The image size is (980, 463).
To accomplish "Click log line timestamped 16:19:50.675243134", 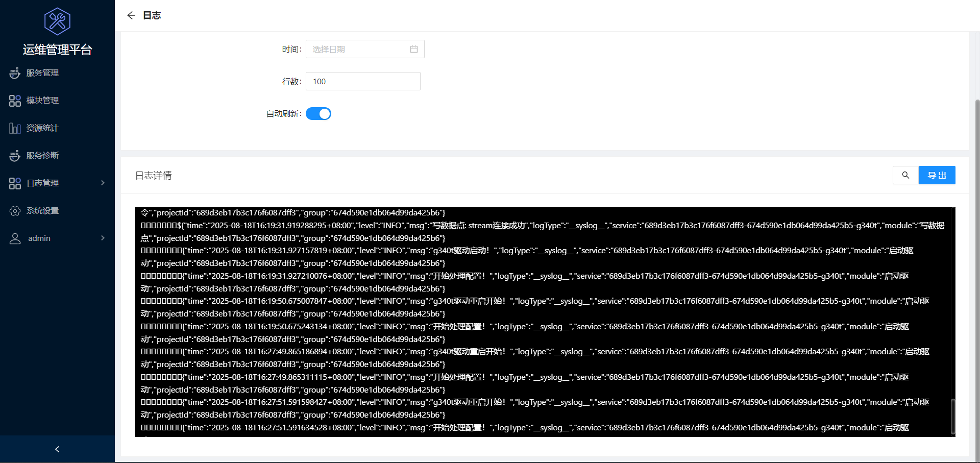I will [525, 333].
